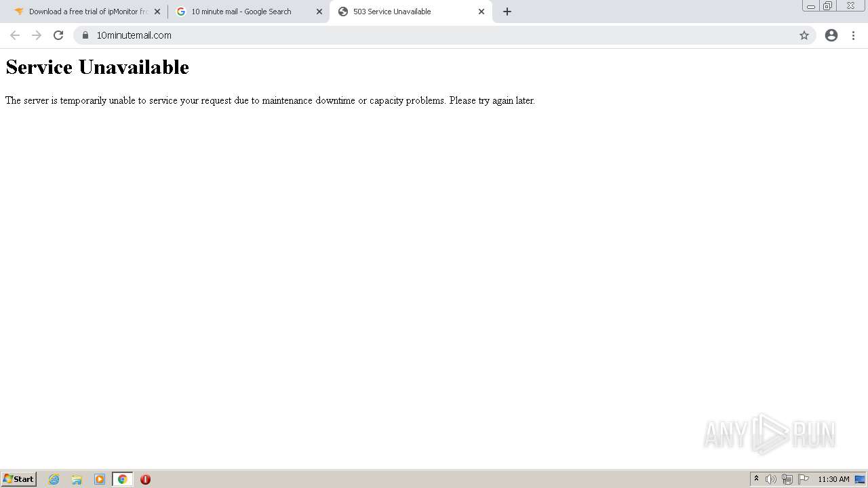This screenshot has width=868, height=488.
Task: Go back to the previous page
Action: (x=15, y=35)
